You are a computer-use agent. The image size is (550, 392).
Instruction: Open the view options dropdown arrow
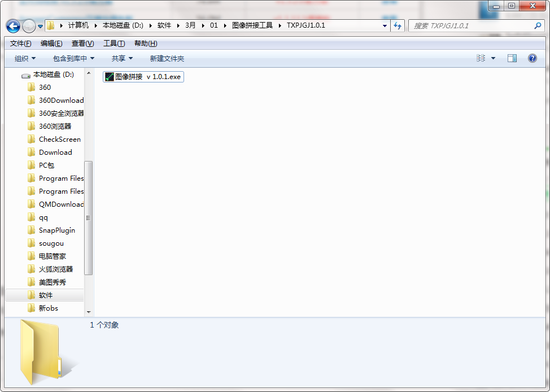tap(493, 59)
